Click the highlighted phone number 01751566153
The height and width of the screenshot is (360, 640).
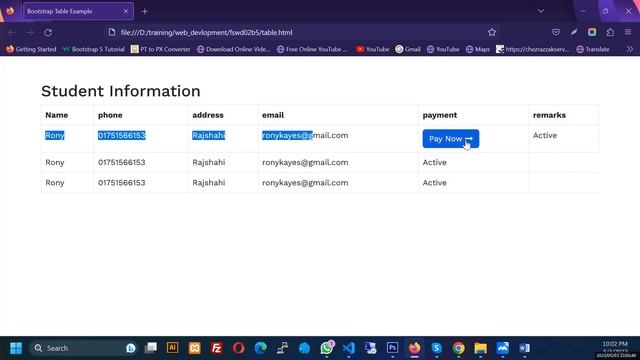[x=122, y=136]
